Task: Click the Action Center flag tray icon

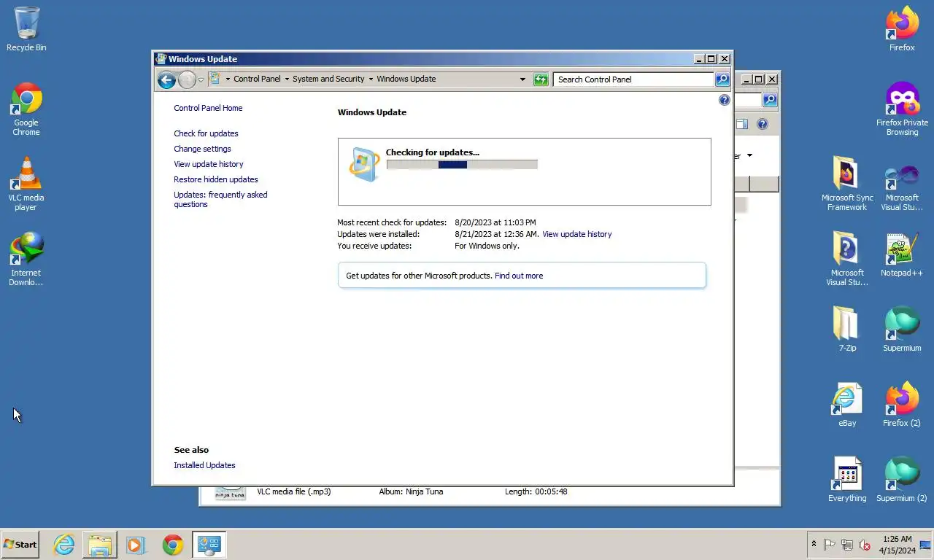Action: coord(830,545)
